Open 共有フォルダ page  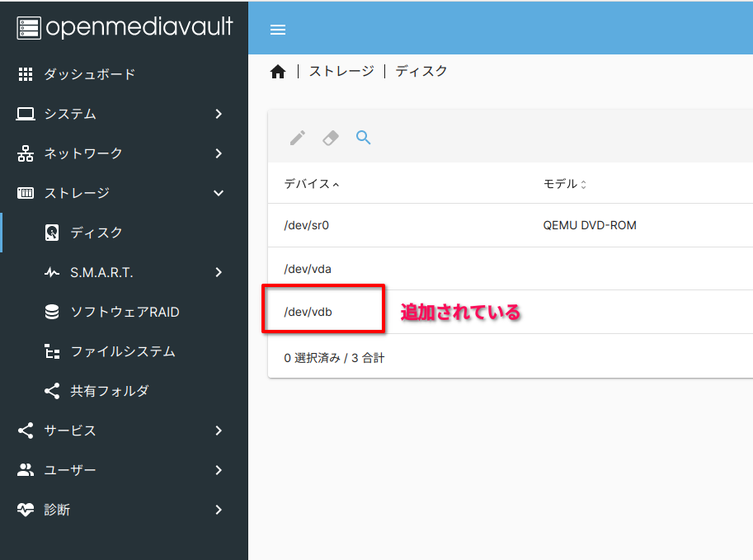point(124,391)
